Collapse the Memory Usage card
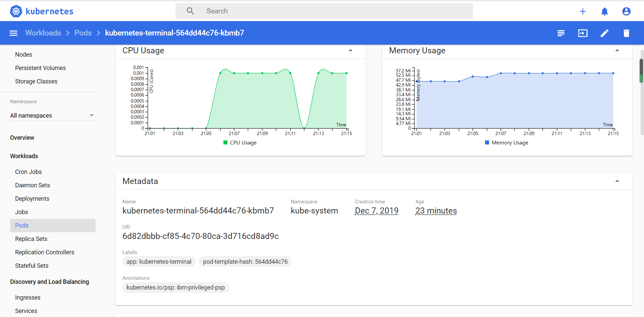 tap(617, 50)
